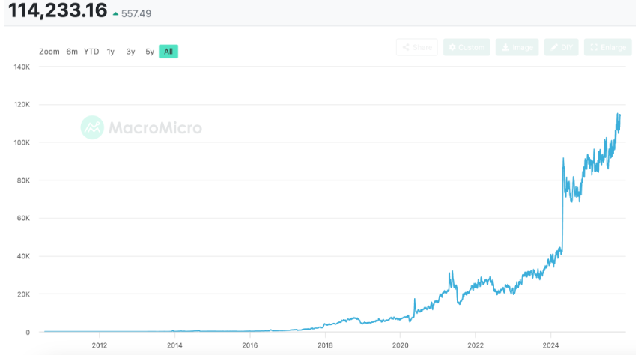Switch zoom to 1y
Viewport: 644px width, 355px height.
(x=111, y=52)
